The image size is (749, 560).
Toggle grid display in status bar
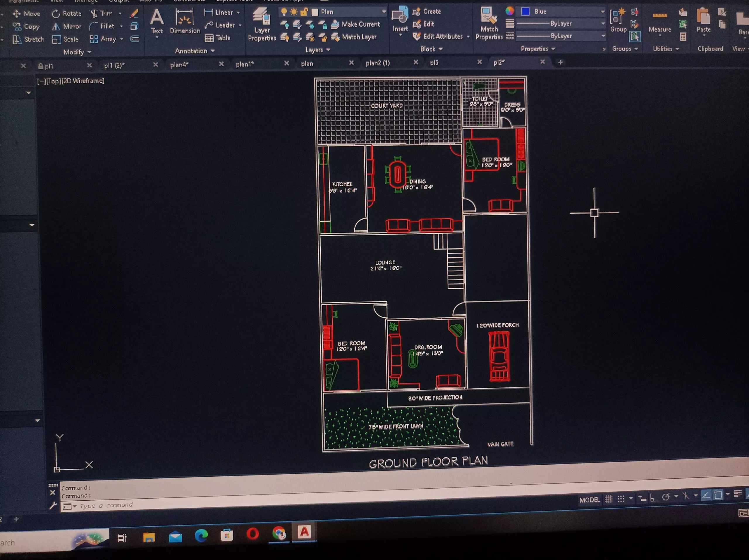(609, 498)
